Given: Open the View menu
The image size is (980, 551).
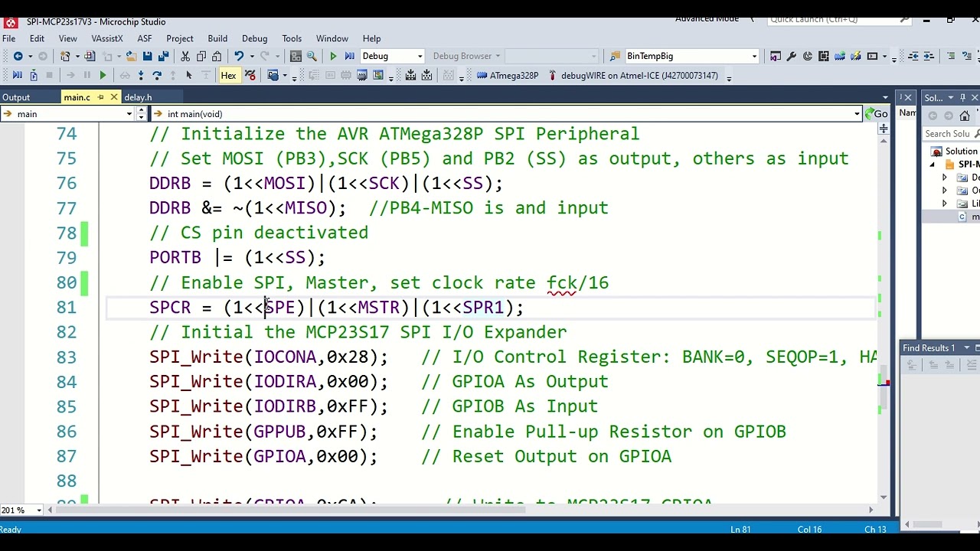Looking at the screenshot, I should pyautogui.click(x=67, y=38).
